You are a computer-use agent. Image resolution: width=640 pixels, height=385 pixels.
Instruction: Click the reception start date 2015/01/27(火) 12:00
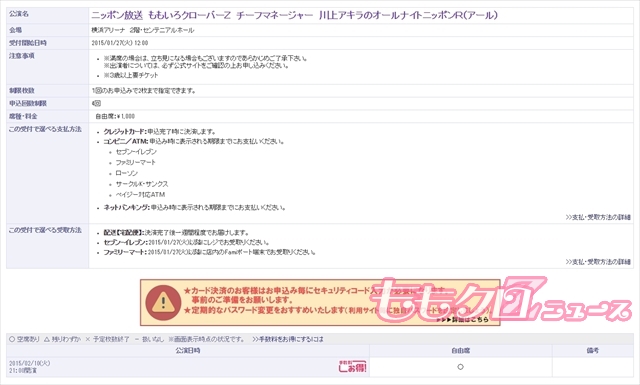(x=120, y=43)
